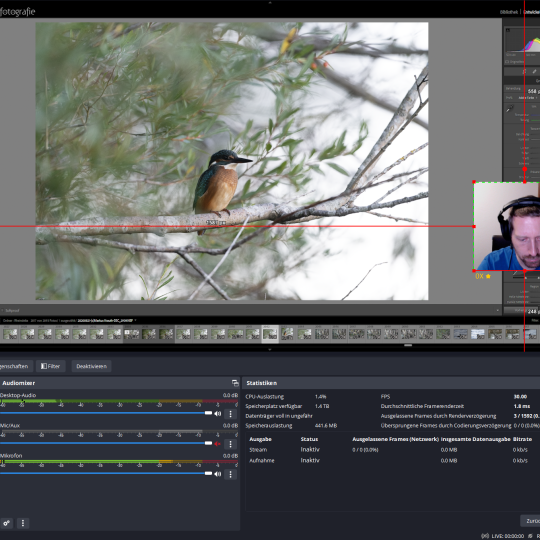
Task: Click Inaktiv status in Stream row
Action: (310, 450)
